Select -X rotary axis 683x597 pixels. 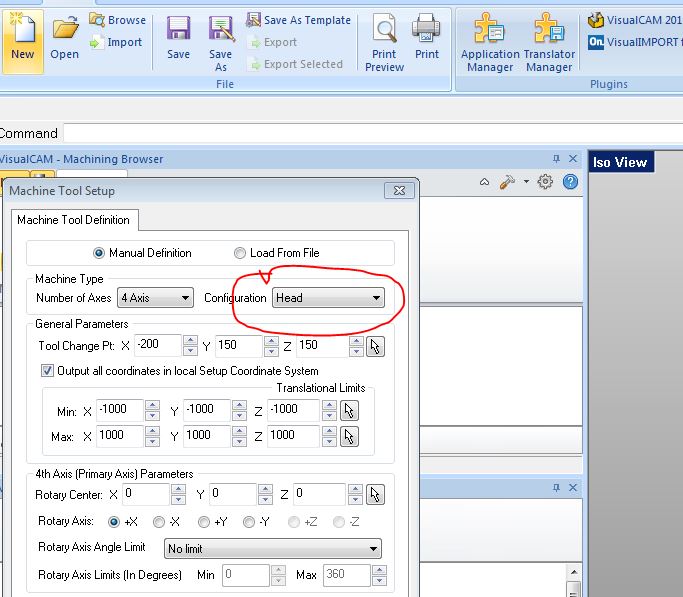click(159, 522)
